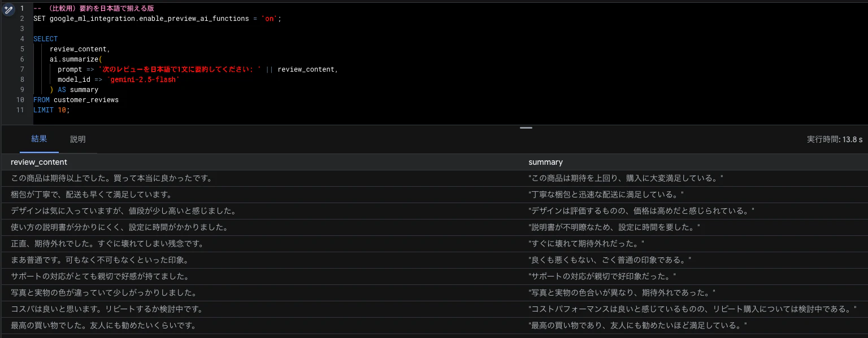This screenshot has width=868, height=338.
Task: Click the review_content column header
Action: pyautogui.click(x=39, y=162)
